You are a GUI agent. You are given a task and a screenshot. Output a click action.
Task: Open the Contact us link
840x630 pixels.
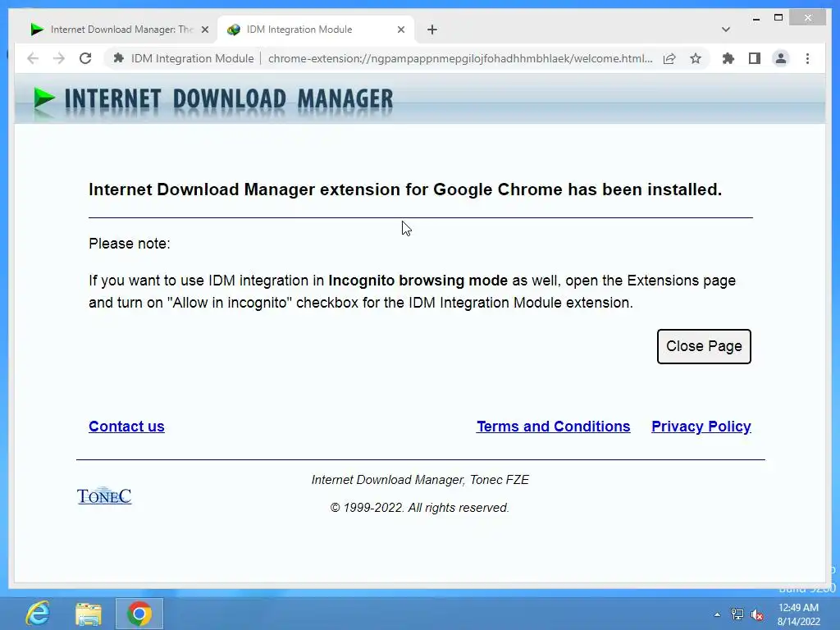pyautogui.click(x=126, y=427)
